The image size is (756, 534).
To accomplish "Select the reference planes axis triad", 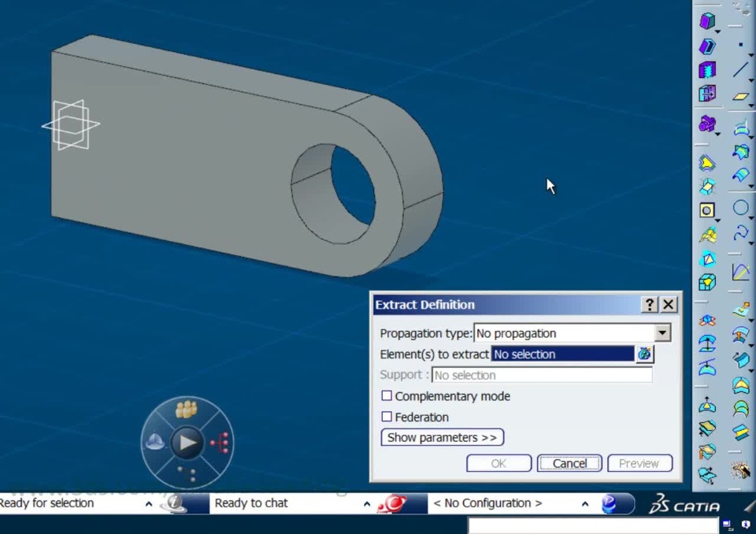I will point(71,125).
